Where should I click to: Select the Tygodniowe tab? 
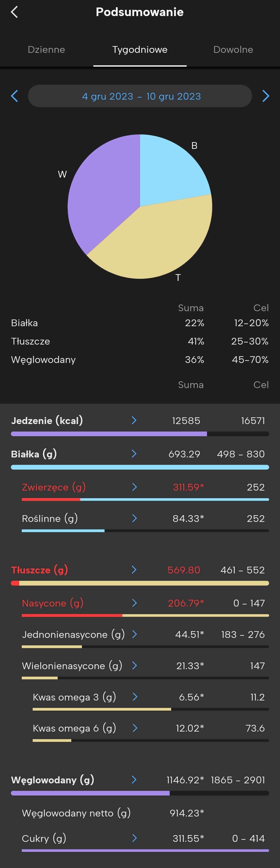[x=140, y=49]
